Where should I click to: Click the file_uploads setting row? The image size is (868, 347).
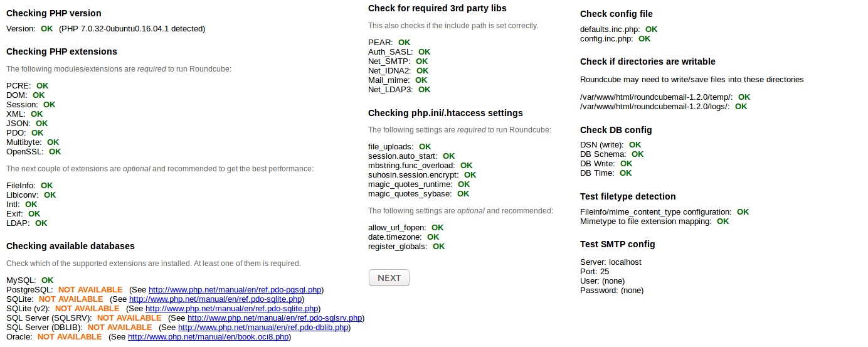click(x=400, y=146)
